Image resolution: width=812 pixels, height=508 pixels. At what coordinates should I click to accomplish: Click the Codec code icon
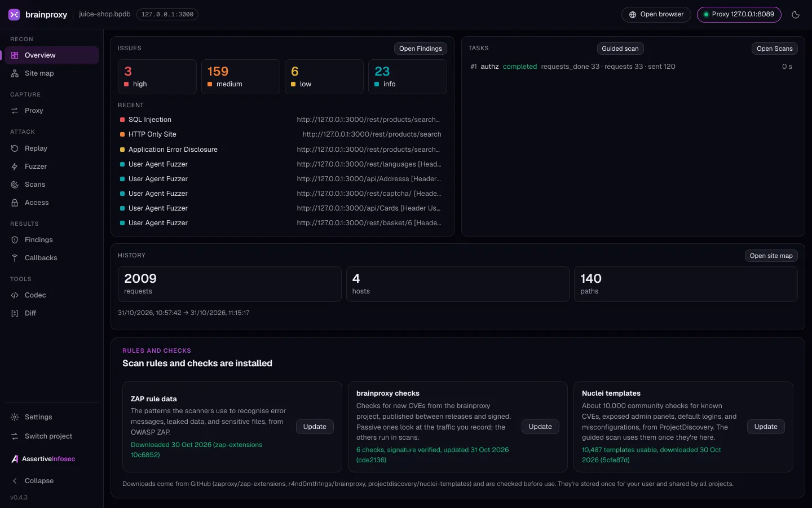tap(15, 295)
